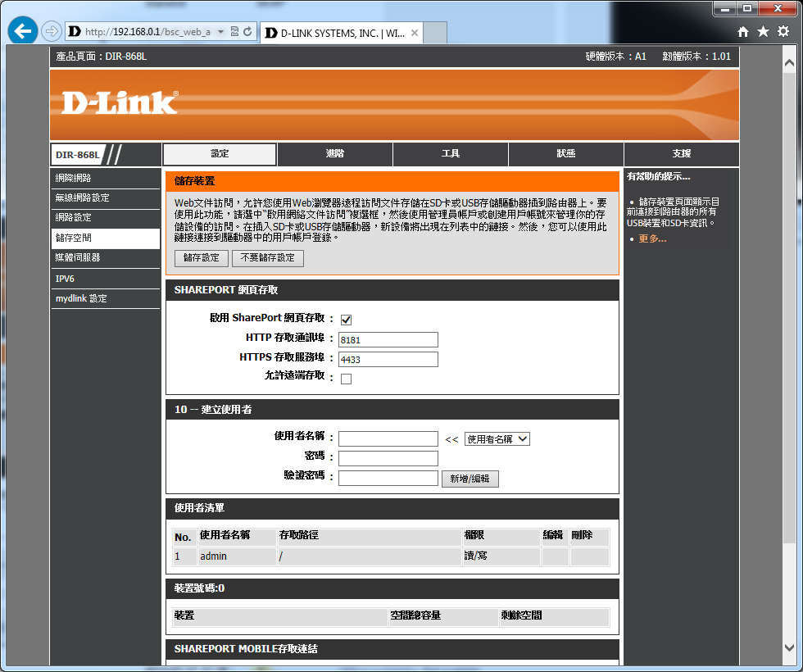Open browser tools gear icon
The height and width of the screenshot is (672, 803).
pos(783,32)
